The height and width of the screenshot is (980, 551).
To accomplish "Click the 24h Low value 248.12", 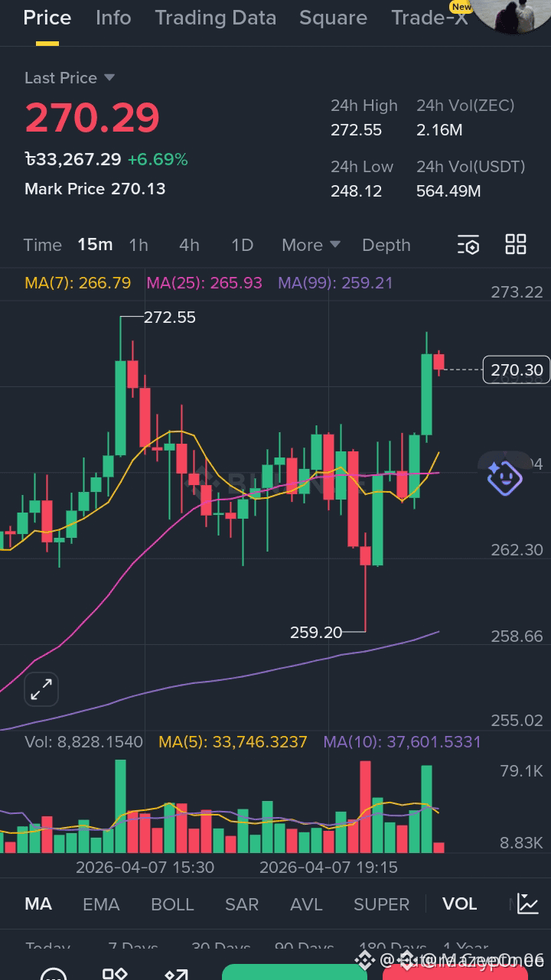I will pyautogui.click(x=357, y=191).
